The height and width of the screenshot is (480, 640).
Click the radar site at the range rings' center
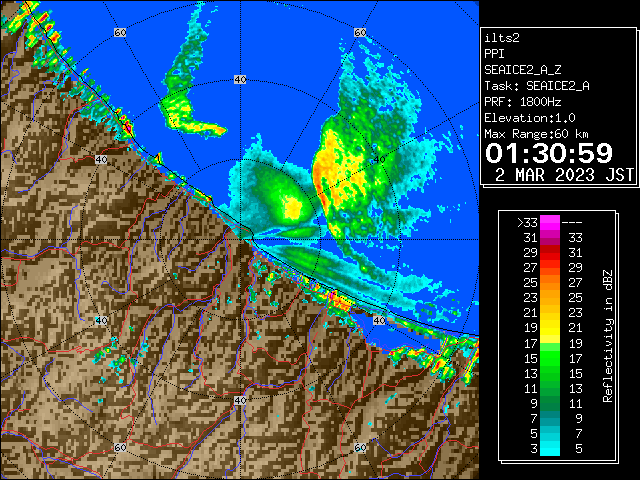coord(240,240)
